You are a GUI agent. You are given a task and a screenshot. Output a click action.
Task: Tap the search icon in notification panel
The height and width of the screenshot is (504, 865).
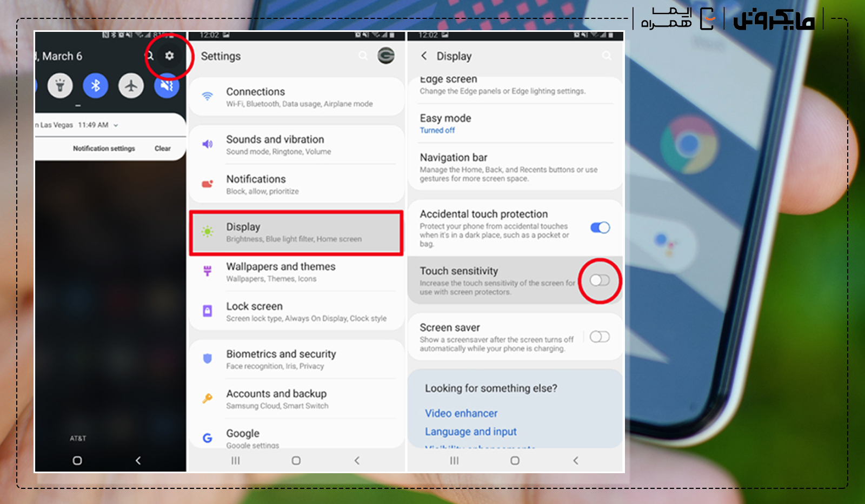[150, 56]
